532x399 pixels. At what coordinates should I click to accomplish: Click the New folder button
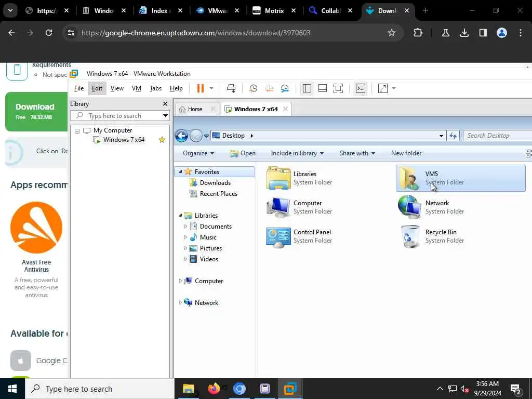tap(406, 153)
